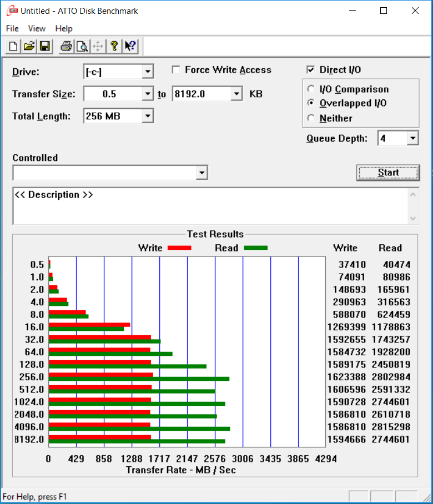Viewport: 433px width, 504px height.
Task: Click the ATTO application icon in title bar
Action: [12, 11]
